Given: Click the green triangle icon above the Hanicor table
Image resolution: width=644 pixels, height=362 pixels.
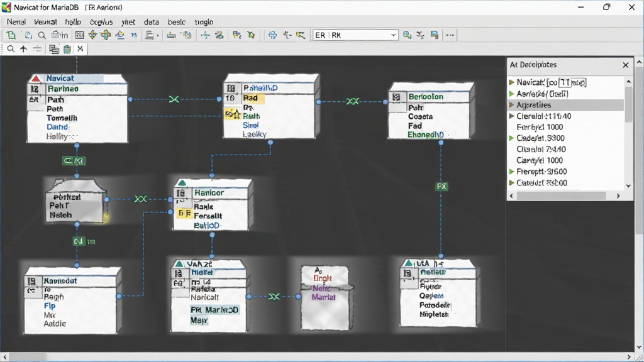Looking at the screenshot, I should pyautogui.click(x=182, y=183).
